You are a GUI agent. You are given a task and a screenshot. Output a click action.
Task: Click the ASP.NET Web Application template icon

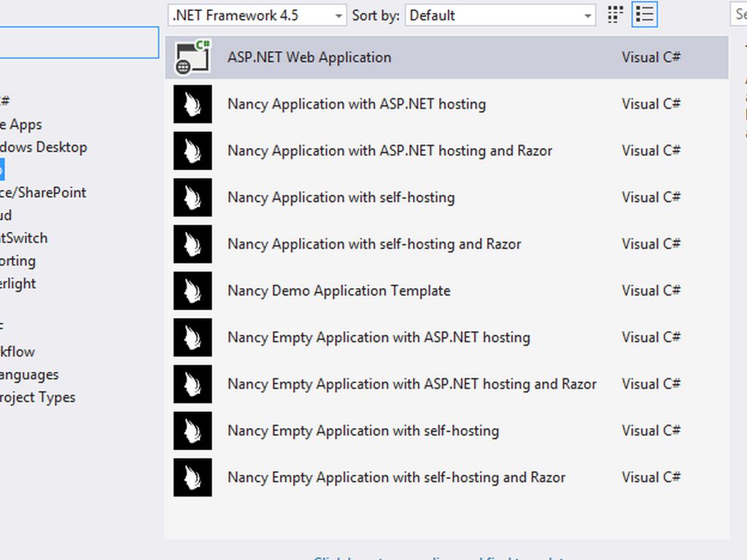[x=193, y=57]
